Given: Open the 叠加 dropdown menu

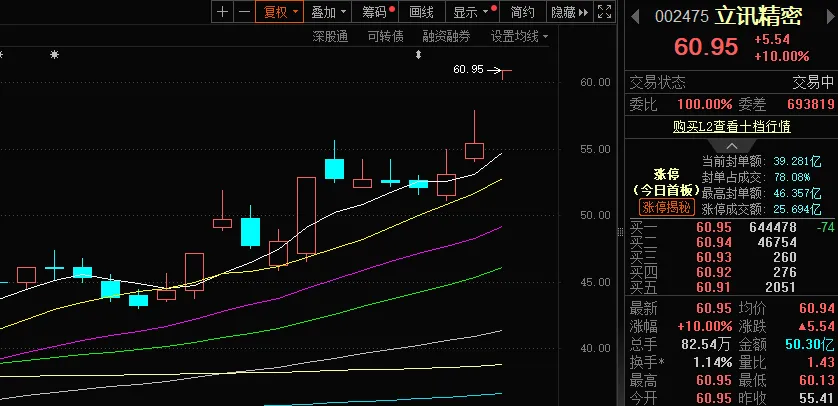Looking at the screenshot, I should pyautogui.click(x=328, y=12).
